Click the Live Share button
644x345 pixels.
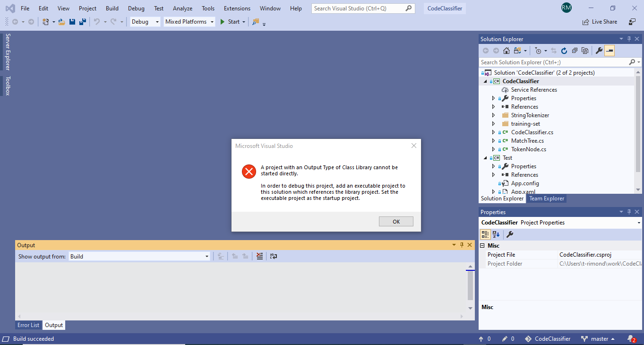coord(600,22)
